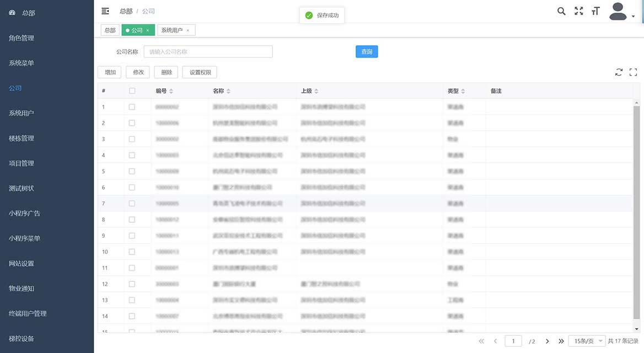Open the font size adjustment icon
This screenshot has width=644, height=353.
(595, 11)
